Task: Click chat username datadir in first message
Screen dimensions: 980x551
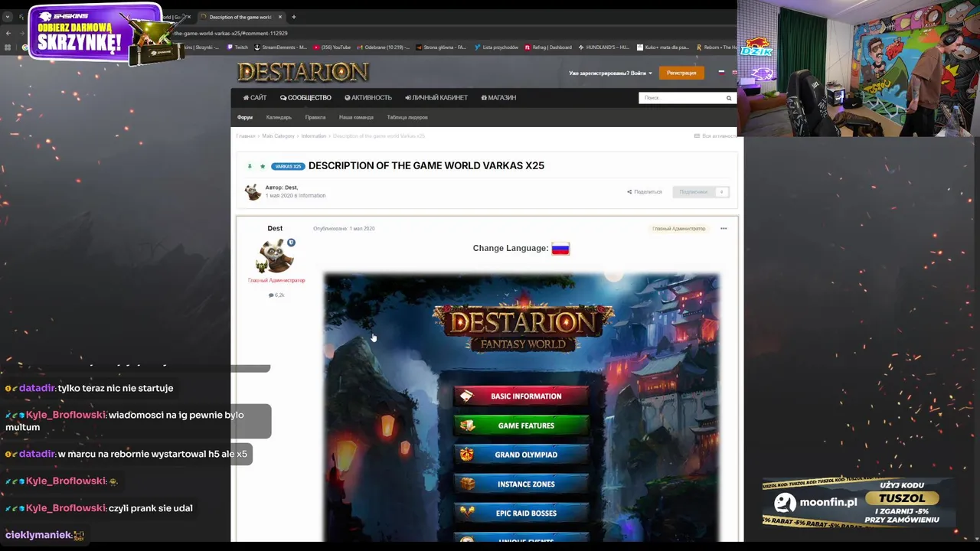Action: tap(38, 388)
